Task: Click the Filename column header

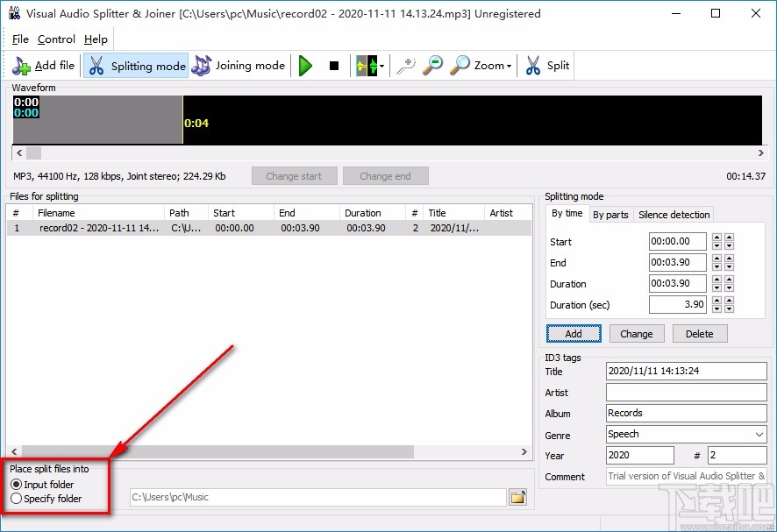Action: [98, 213]
